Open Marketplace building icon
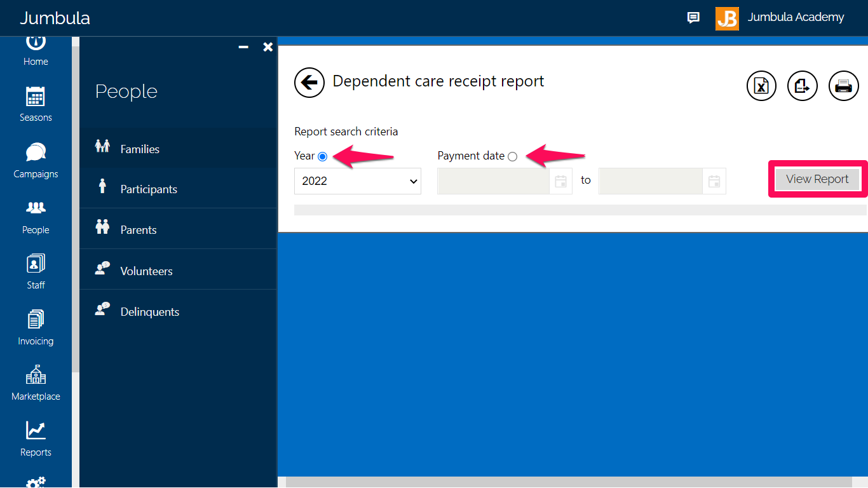Screen dimensions: 868x488 click(36, 375)
